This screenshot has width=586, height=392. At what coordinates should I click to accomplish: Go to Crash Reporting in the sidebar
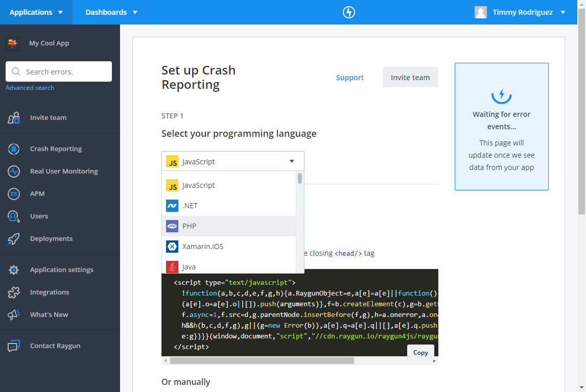[60, 149]
